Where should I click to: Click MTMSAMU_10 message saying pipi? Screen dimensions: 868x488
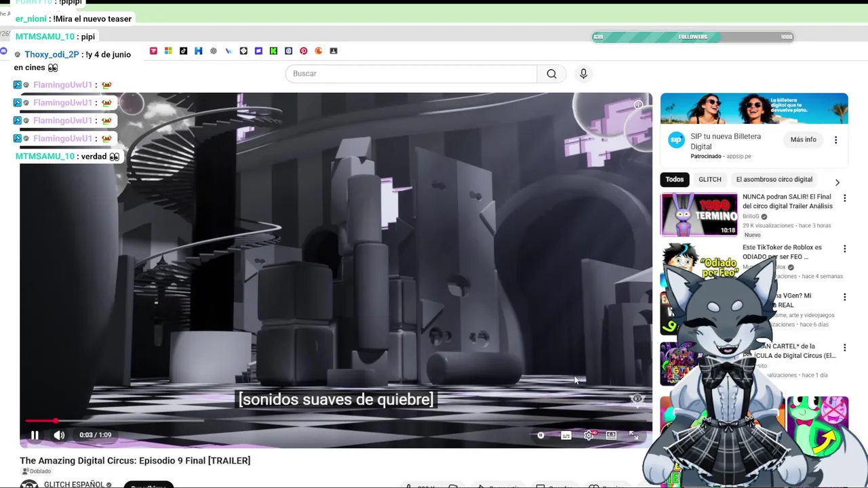coord(55,37)
